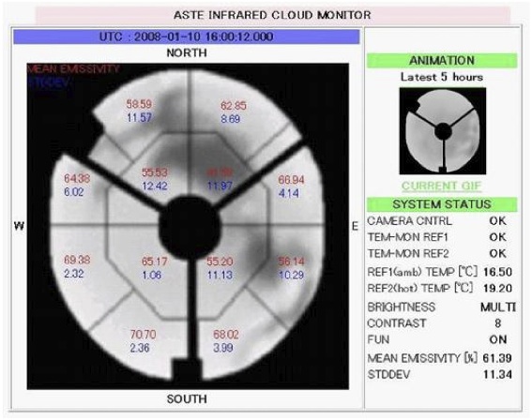Click the CONTRAST value 8
The image size is (532, 420).
(x=497, y=323)
